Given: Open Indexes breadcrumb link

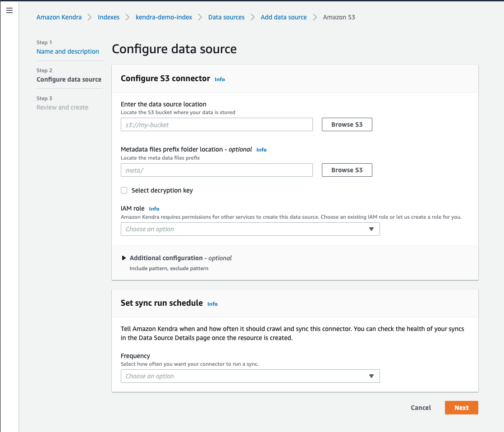Looking at the screenshot, I should [109, 17].
